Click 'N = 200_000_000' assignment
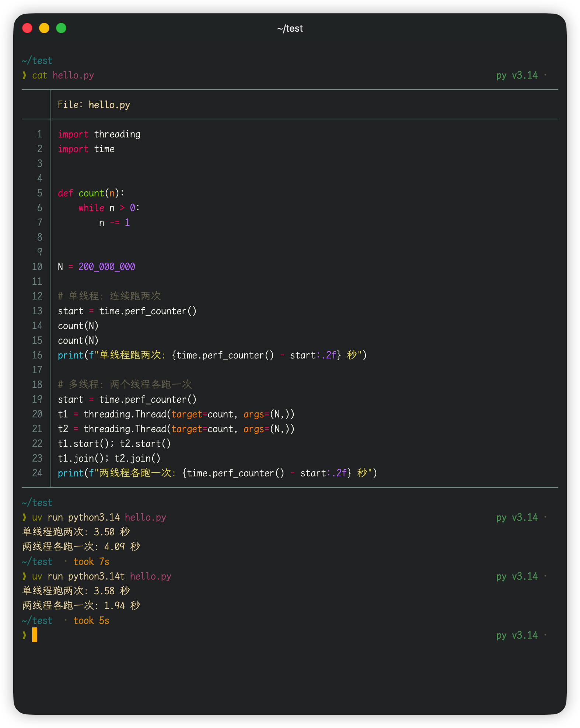 97,267
